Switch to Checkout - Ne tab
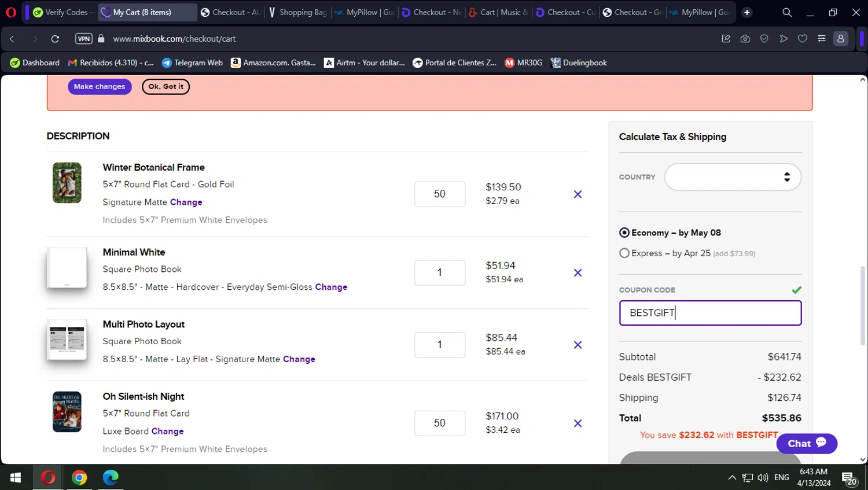 [x=431, y=12]
